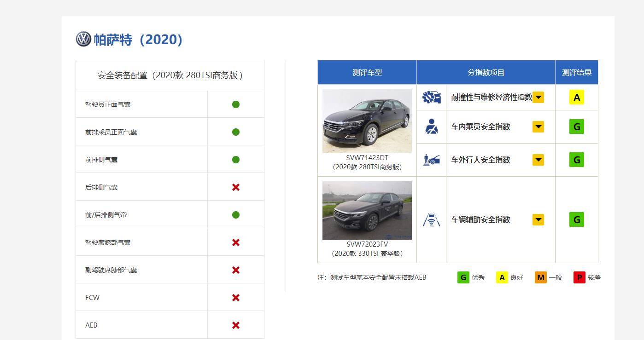Click the 帕萨特（2020）title

pos(138,40)
